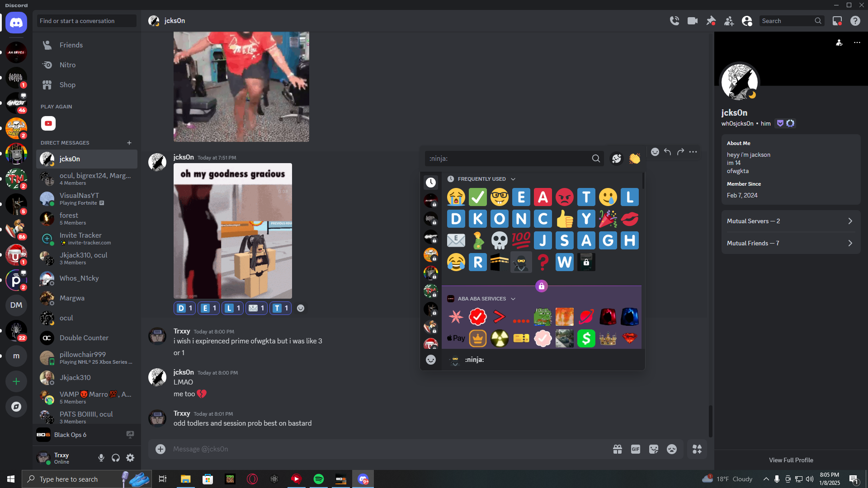Open the Friends tab
868x488 pixels.
coord(71,45)
